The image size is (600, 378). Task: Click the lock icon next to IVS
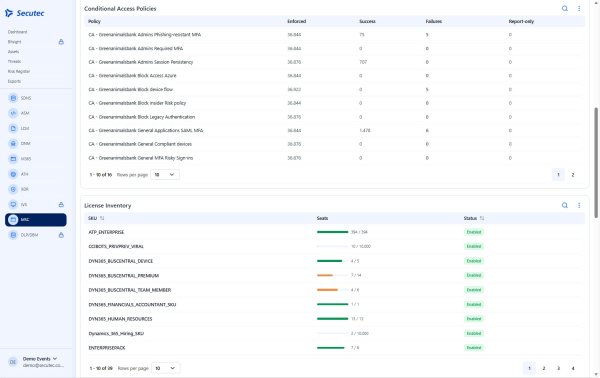(x=61, y=204)
